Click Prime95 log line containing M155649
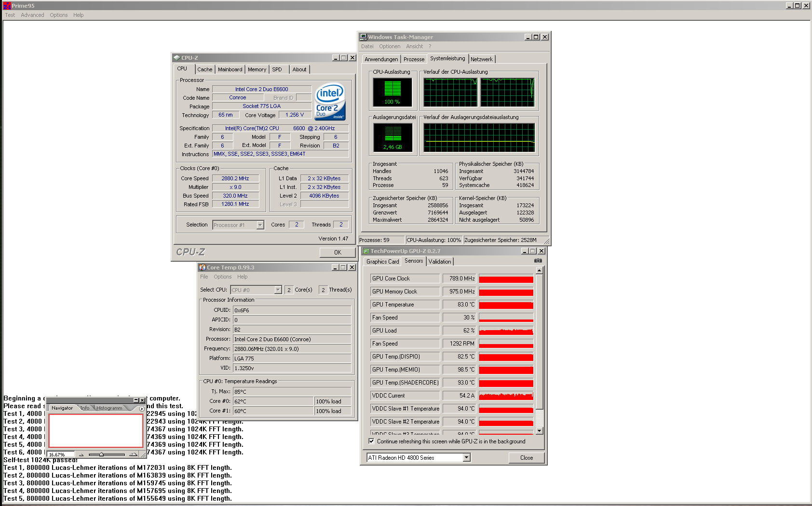Image resolution: width=812 pixels, height=506 pixels. (x=118, y=498)
